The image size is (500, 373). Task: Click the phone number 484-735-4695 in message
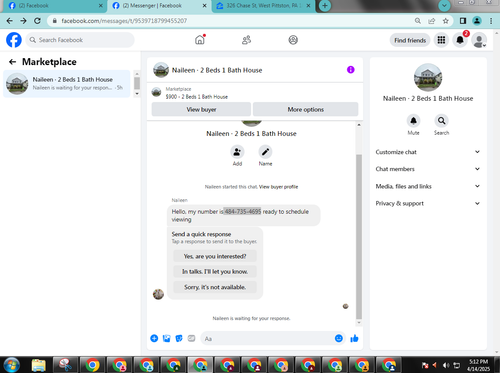point(242,211)
